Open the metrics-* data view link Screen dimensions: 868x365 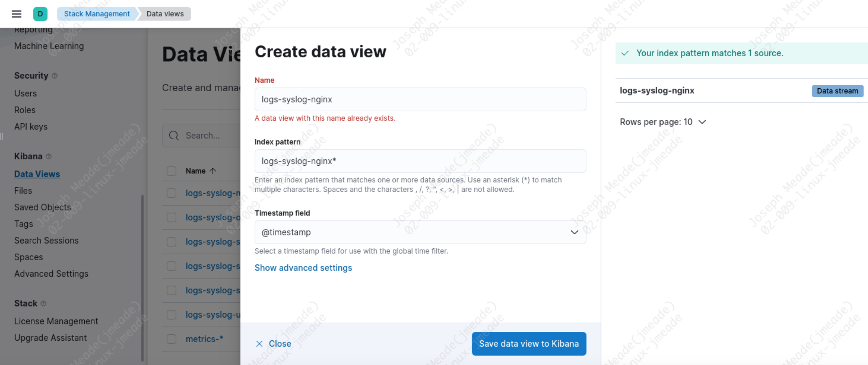click(204, 339)
